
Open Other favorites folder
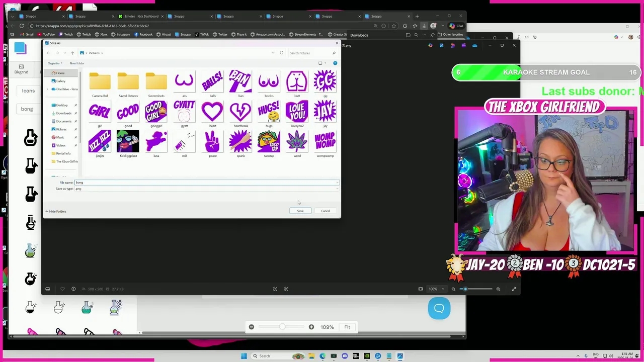(x=450, y=35)
